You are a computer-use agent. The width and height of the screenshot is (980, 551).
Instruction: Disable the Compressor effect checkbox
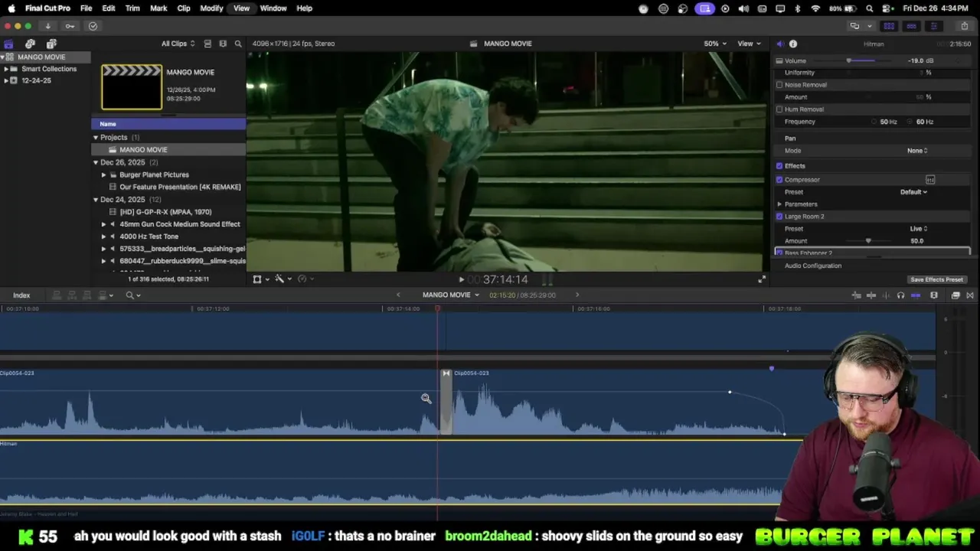coord(779,180)
